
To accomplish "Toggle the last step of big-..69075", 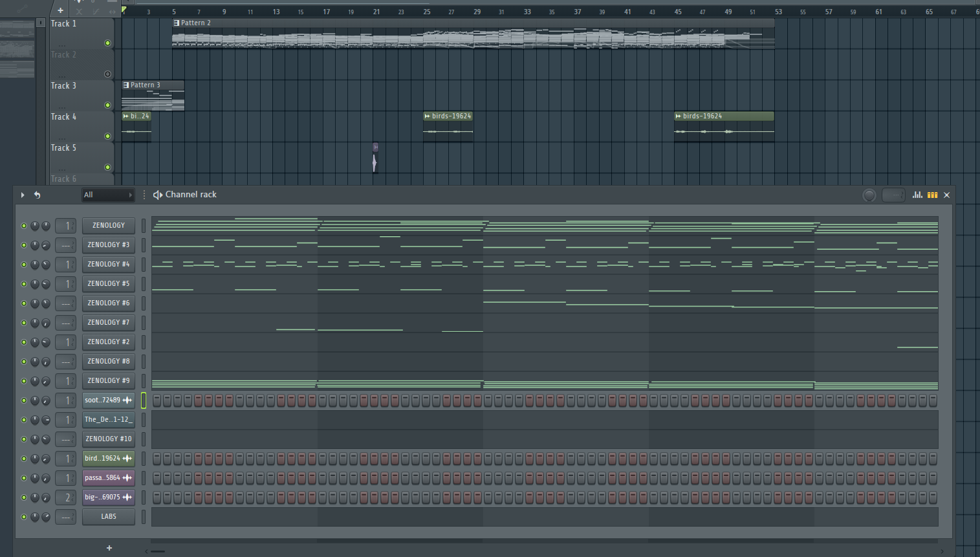I will (x=933, y=497).
